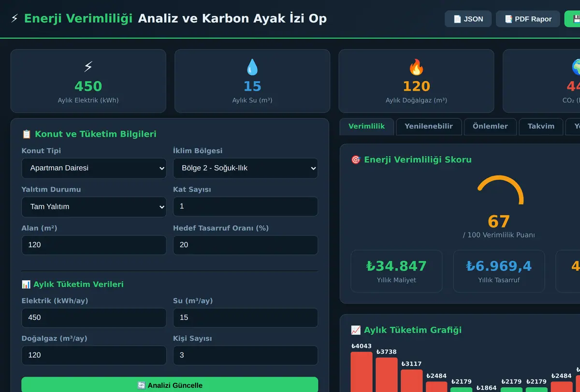This screenshot has width=580, height=392.
Task: Open the Önlemler tab
Action: pyautogui.click(x=490, y=127)
